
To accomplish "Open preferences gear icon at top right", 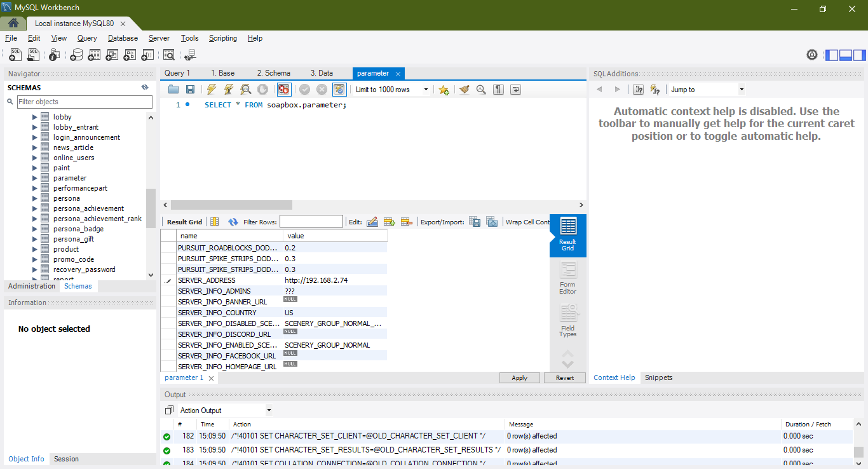I will click(x=812, y=55).
